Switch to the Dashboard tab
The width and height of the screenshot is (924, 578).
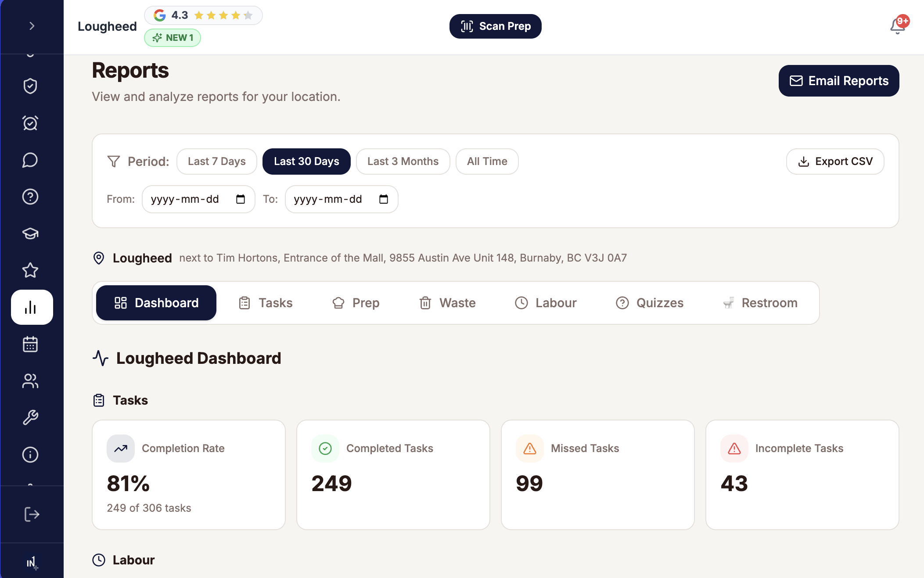156,303
